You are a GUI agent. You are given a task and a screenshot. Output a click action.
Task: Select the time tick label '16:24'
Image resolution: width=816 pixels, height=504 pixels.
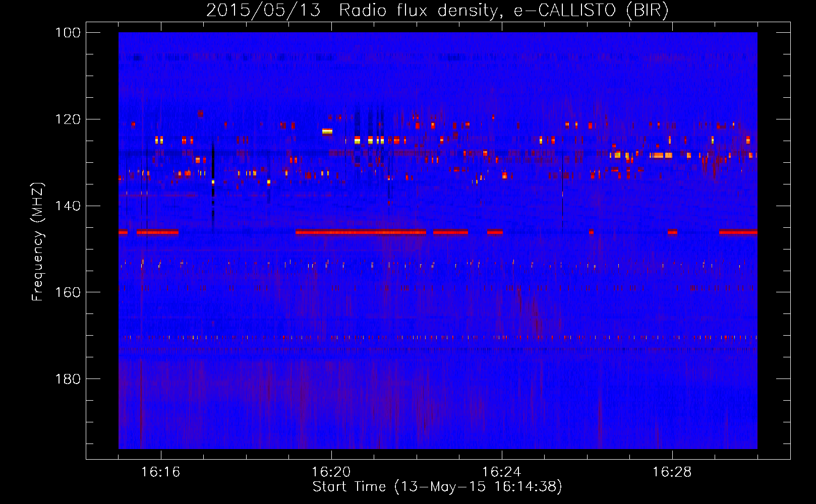(501, 472)
